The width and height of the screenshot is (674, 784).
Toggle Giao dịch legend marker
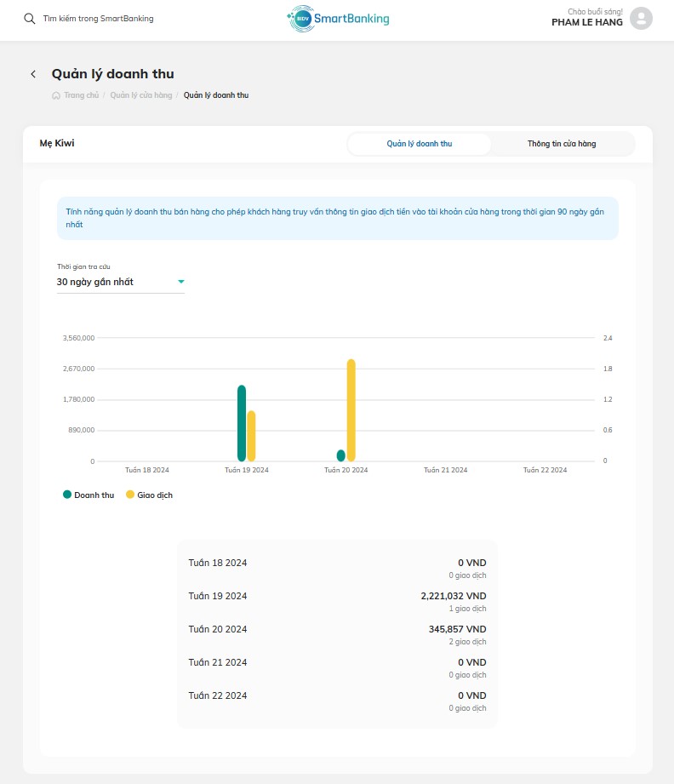[x=130, y=495]
